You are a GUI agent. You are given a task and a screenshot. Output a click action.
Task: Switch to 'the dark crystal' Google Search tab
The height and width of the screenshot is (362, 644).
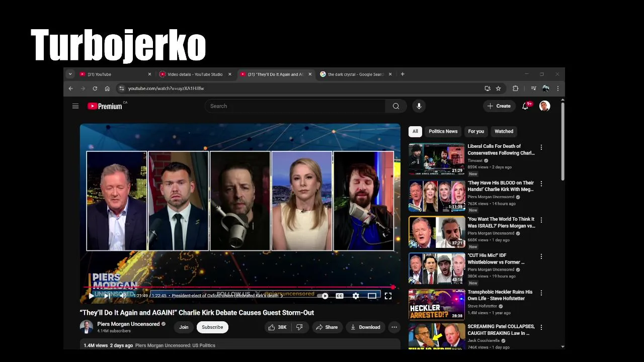(355, 74)
